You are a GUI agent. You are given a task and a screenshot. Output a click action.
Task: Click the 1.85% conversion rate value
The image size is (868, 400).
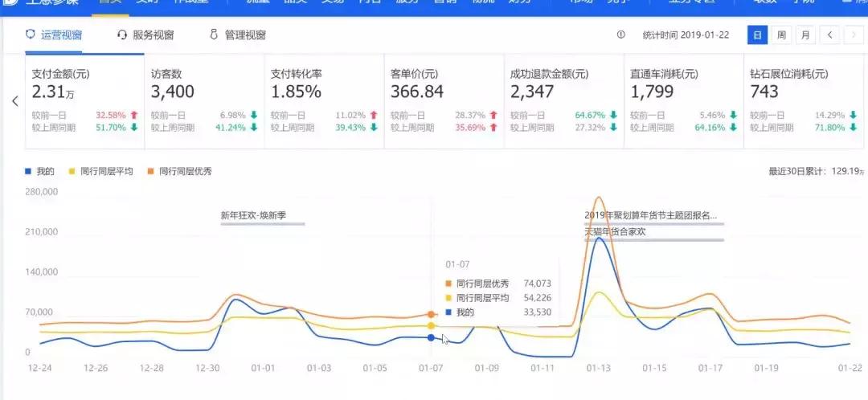click(x=296, y=92)
